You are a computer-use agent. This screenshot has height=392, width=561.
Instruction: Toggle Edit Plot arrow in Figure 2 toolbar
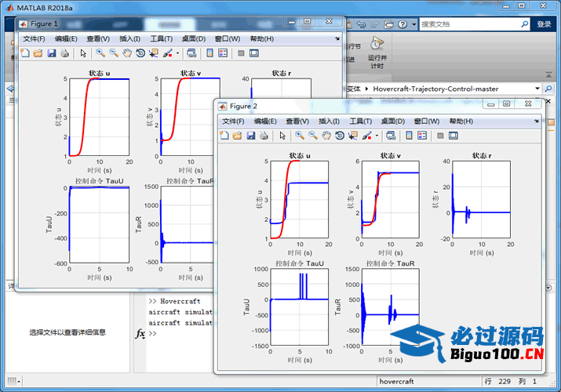282,136
